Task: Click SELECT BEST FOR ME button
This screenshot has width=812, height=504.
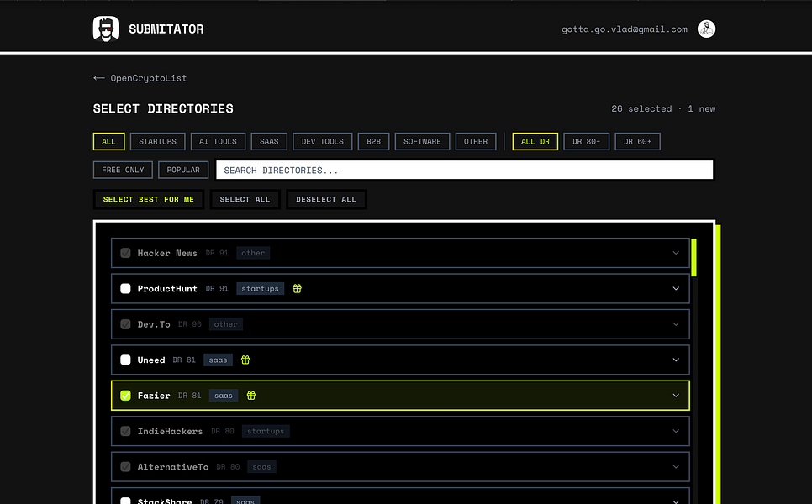Action: pyautogui.click(x=149, y=200)
